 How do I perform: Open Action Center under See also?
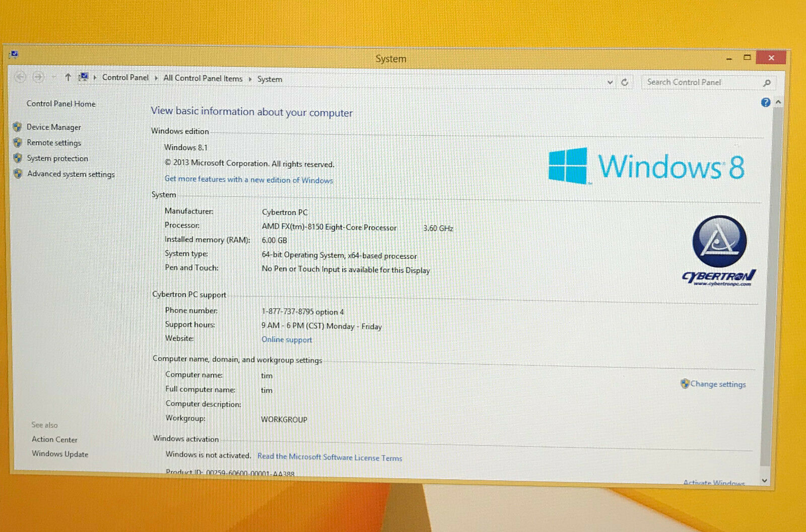(x=54, y=440)
